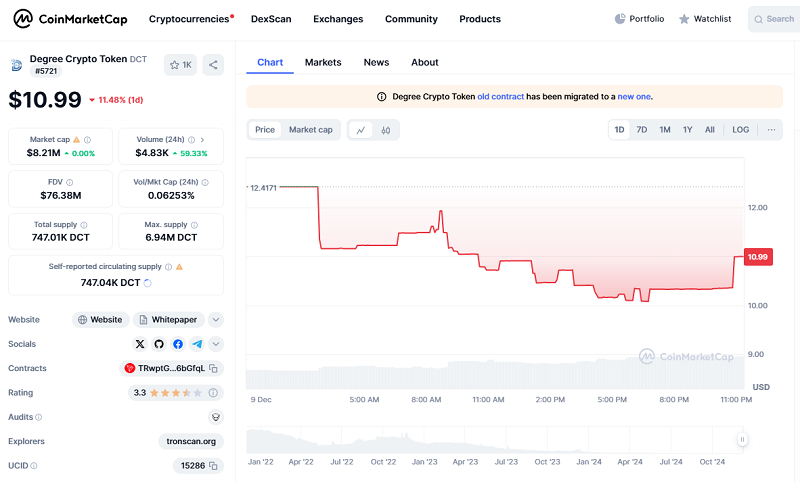Image resolution: width=800 pixels, height=482 pixels.
Task: Switch chart to Market cap
Action: pos(311,130)
